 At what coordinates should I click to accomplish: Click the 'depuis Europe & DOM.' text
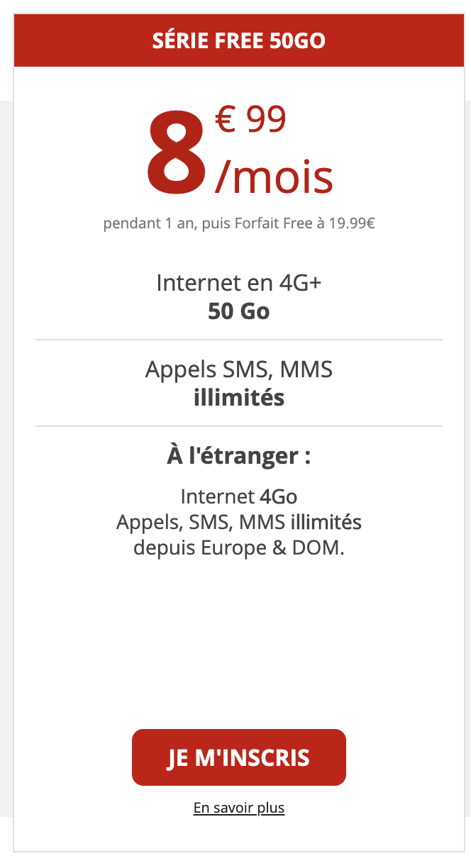(x=238, y=548)
